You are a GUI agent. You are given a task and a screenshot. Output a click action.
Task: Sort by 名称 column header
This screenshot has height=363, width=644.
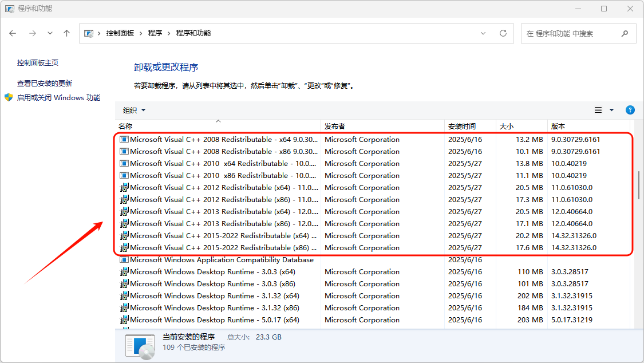click(x=218, y=126)
